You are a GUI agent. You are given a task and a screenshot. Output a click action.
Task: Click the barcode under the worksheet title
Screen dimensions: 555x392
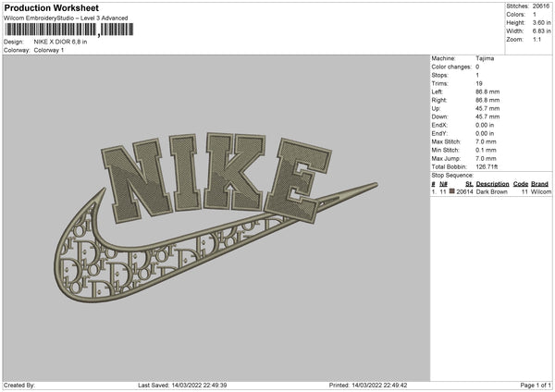coord(69,30)
